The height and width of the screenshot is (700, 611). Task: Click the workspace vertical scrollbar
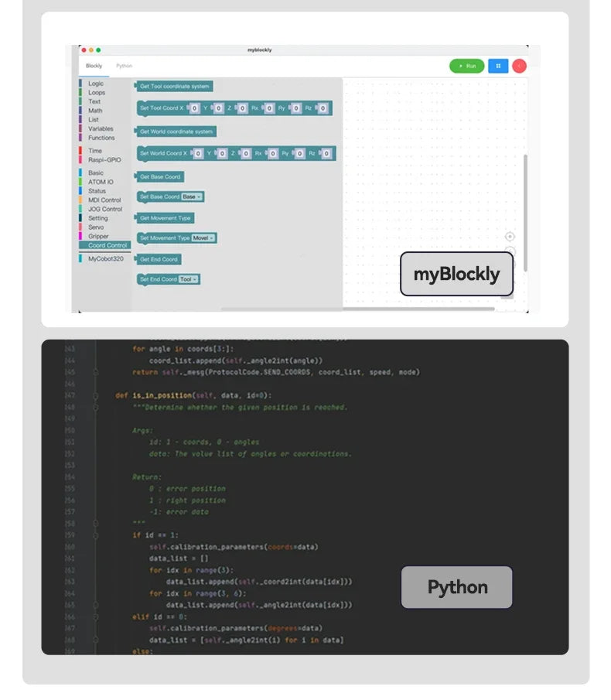click(525, 213)
